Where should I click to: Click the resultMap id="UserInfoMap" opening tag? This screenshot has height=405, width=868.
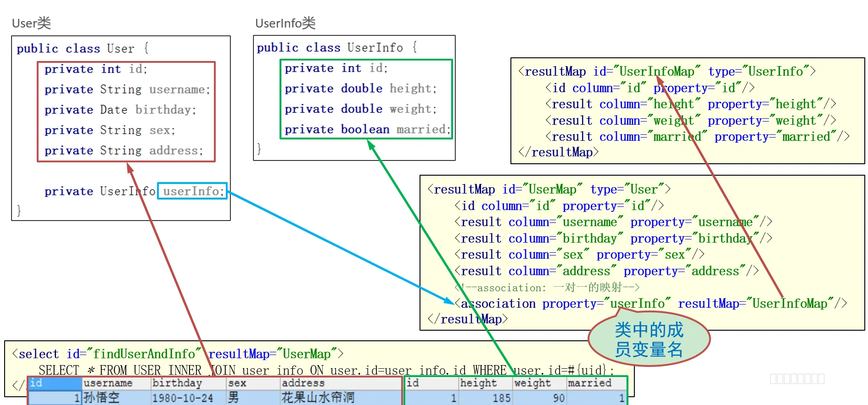click(666, 72)
